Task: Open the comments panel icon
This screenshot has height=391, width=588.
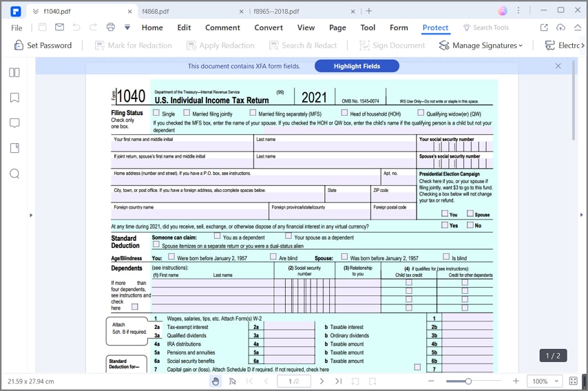Action: pyautogui.click(x=14, y=123)
